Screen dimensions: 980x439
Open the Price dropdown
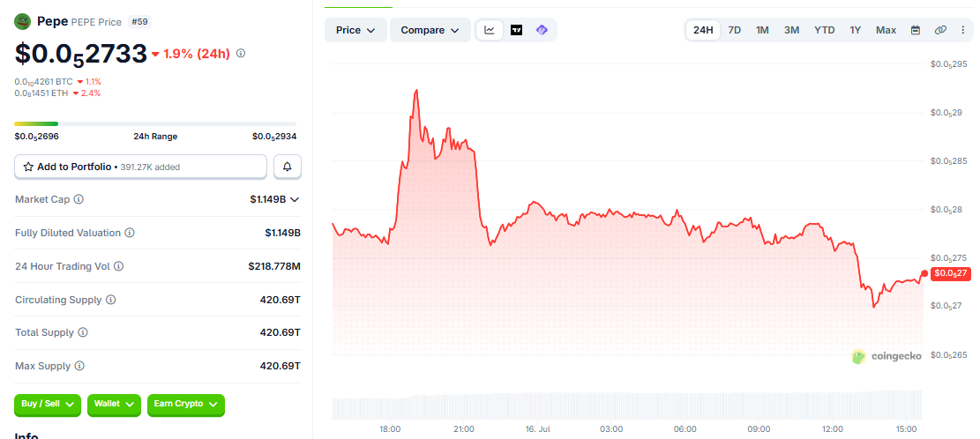click(355, 30)
